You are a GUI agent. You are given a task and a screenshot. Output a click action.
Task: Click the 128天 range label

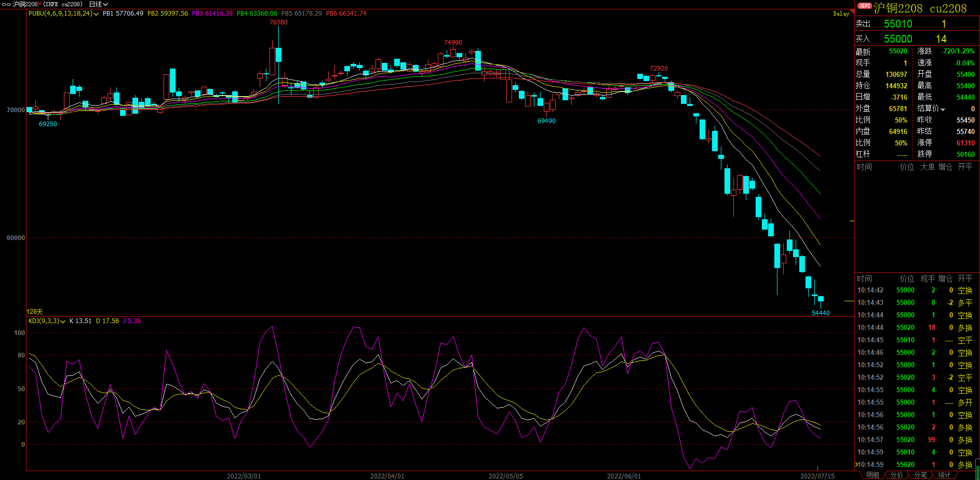point(35,312)
